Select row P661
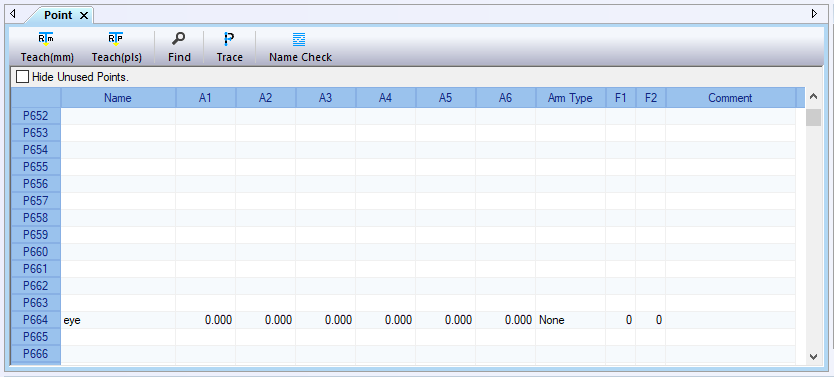The image size is (834, 377). (36, 269)
